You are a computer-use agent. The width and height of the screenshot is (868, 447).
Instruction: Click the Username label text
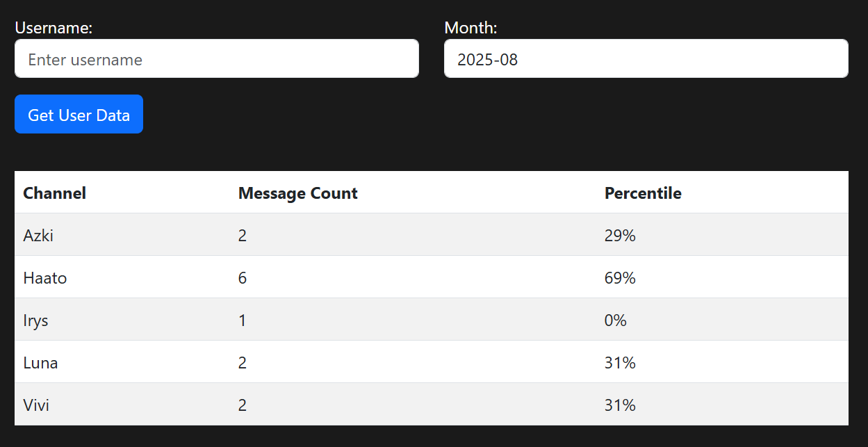(x=54, y=28)
